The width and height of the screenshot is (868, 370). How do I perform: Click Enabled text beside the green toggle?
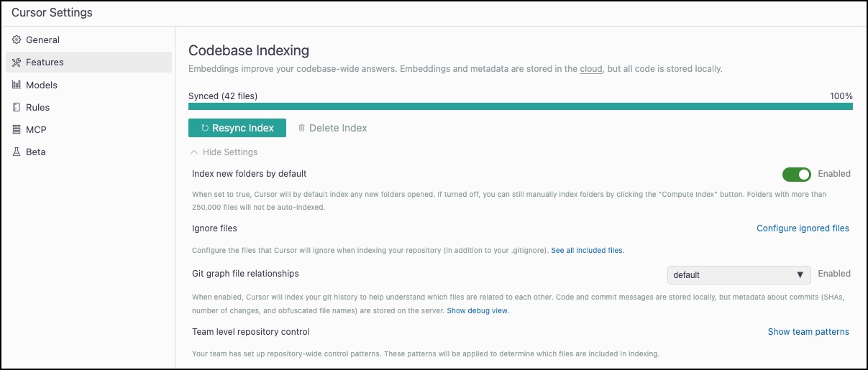pos(834,174)
